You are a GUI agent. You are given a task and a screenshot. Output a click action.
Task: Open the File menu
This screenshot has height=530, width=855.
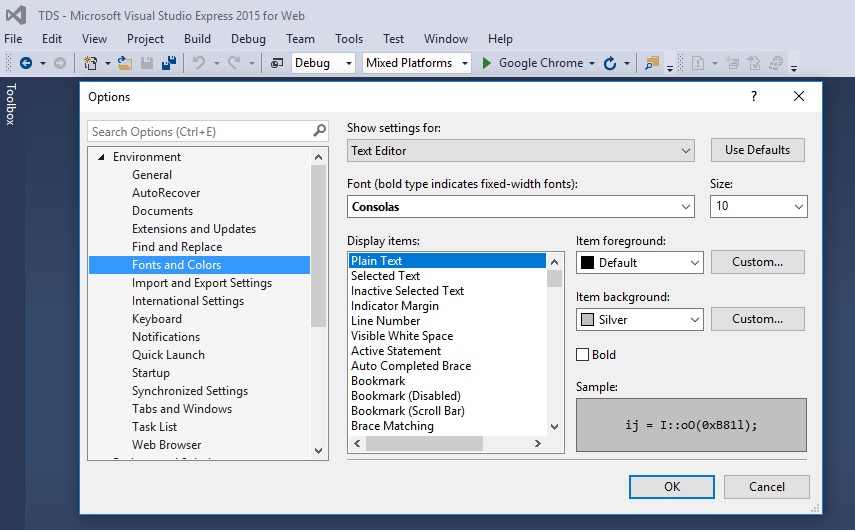tap(13, 39)
